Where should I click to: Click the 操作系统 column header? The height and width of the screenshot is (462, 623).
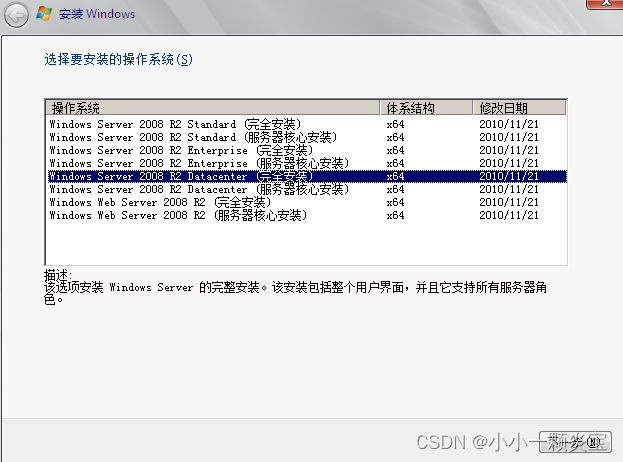(212, 108)
